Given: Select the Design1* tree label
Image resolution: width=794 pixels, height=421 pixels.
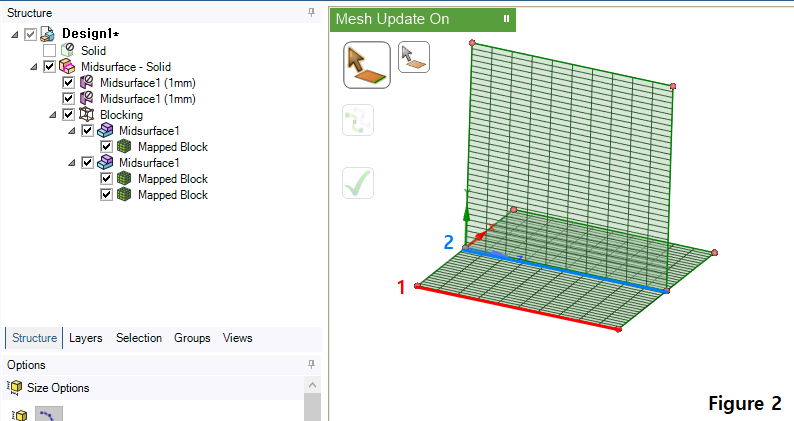Looking at the screenshot, I should click(x=91, y=34).
